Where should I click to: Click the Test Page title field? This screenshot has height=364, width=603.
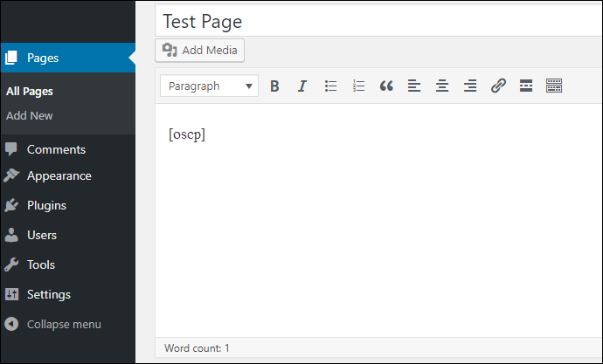coord(378,21)
